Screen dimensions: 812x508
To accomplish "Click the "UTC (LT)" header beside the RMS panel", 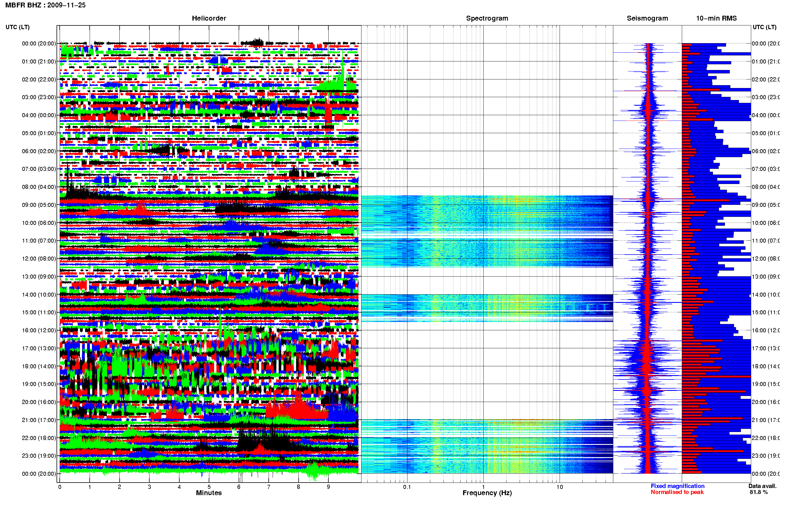I will point(764,27).
